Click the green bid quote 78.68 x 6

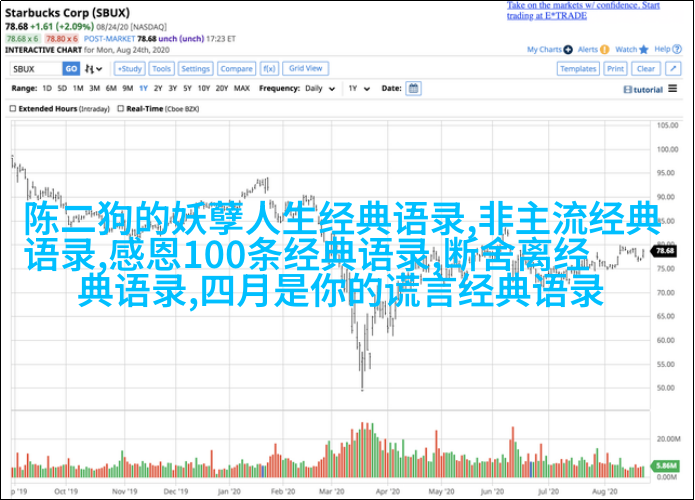[x=23, y=39]
